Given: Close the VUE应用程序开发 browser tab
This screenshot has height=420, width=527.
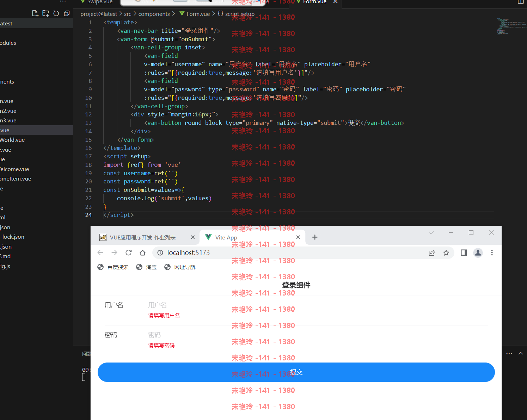Looking at the screenshot, I should (x=193, y=237).
